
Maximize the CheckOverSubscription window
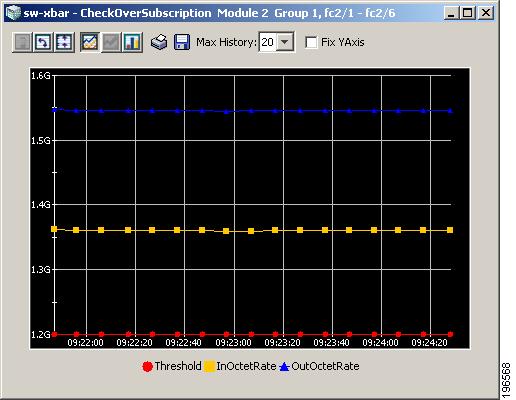tap(468, 13)
